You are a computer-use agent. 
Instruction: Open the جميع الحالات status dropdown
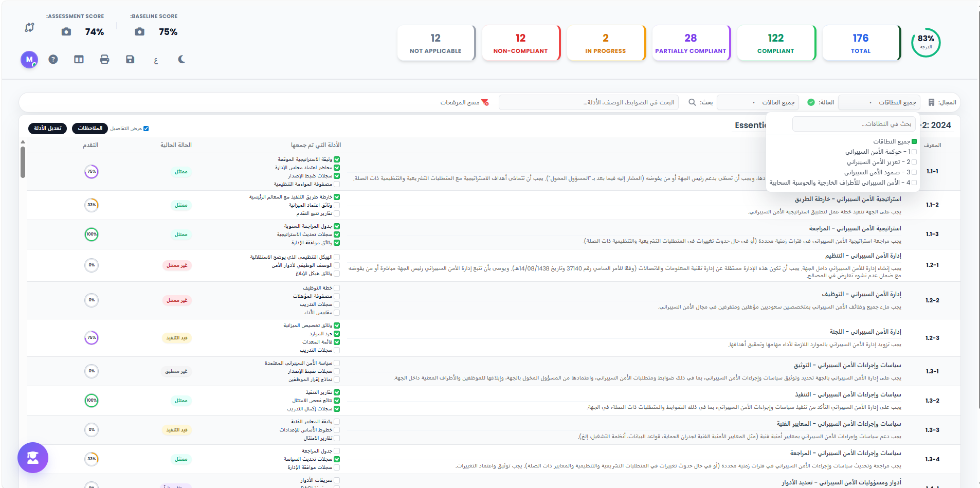(x=758, y=102)
